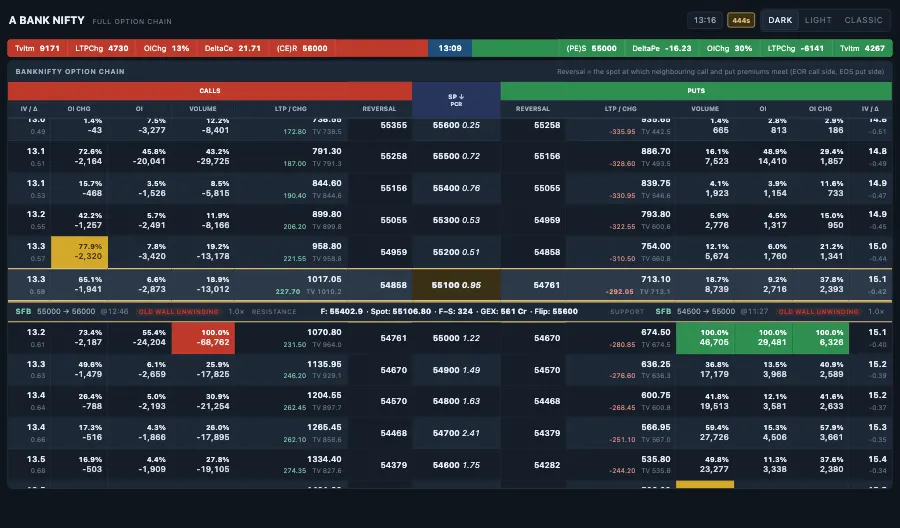Click the put volume 27,726 cell
Screen dimensions: 900x528
coord(705,433)
